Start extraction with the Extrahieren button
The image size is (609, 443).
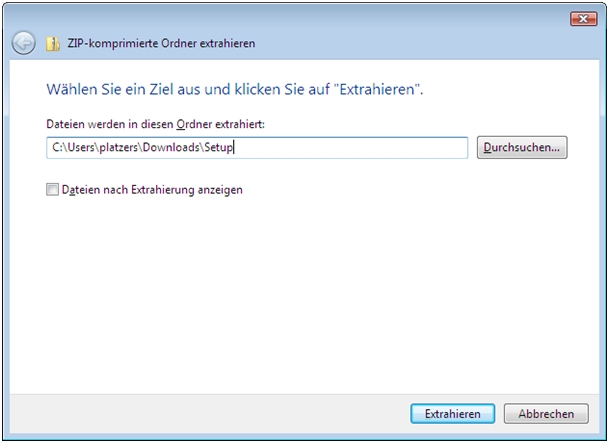pos(452,413)
